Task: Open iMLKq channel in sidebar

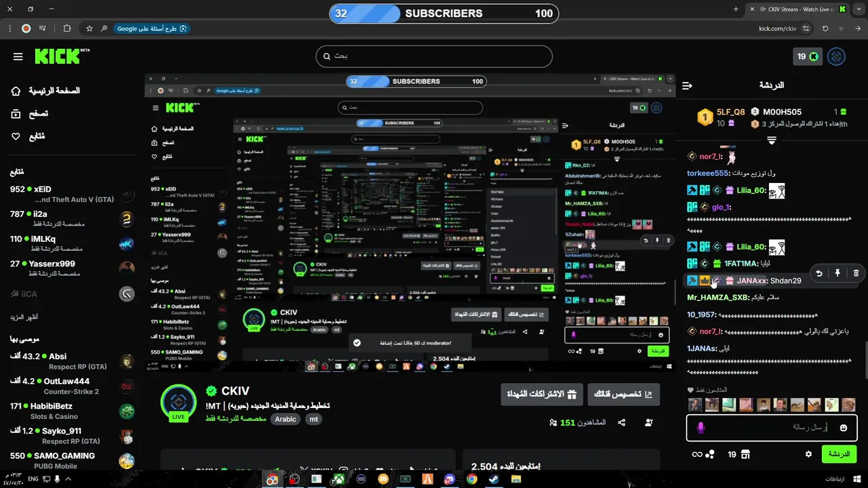Action: (x=71, y=244)
